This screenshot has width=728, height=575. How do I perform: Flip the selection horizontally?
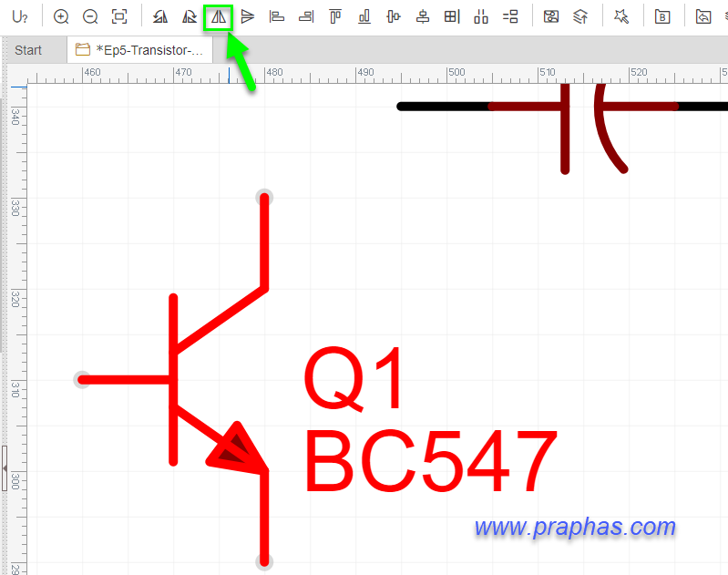218,17
